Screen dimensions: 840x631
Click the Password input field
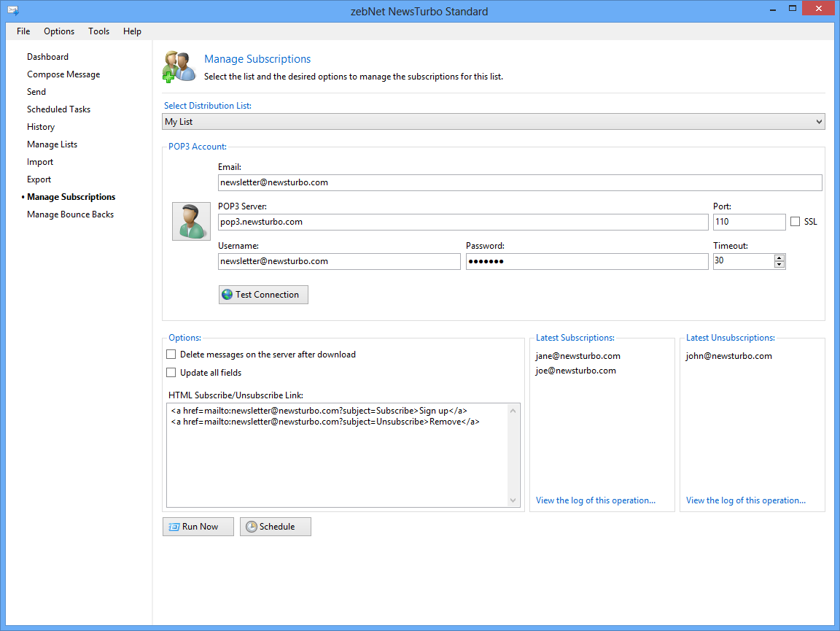coord(586,261)
